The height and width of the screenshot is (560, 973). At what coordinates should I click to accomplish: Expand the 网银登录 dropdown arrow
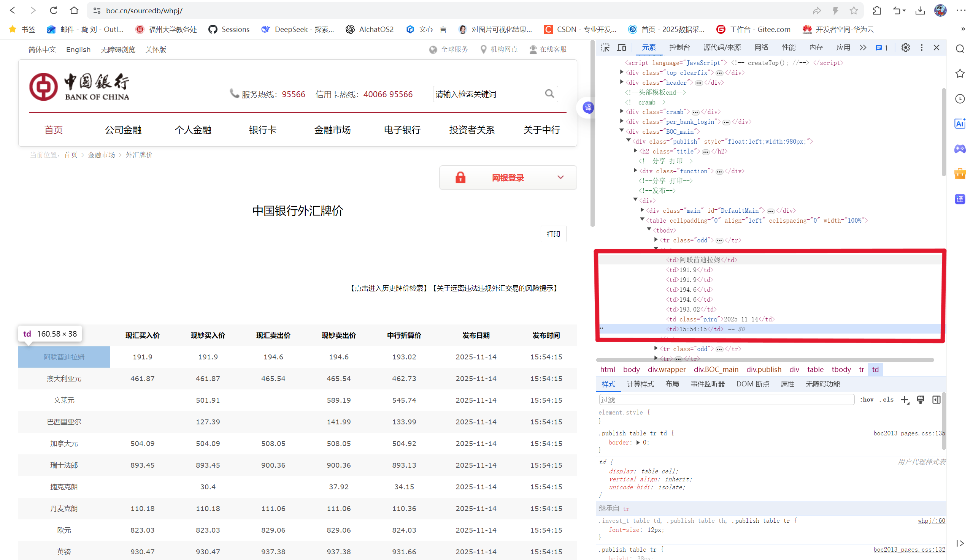tap(560, 177)
